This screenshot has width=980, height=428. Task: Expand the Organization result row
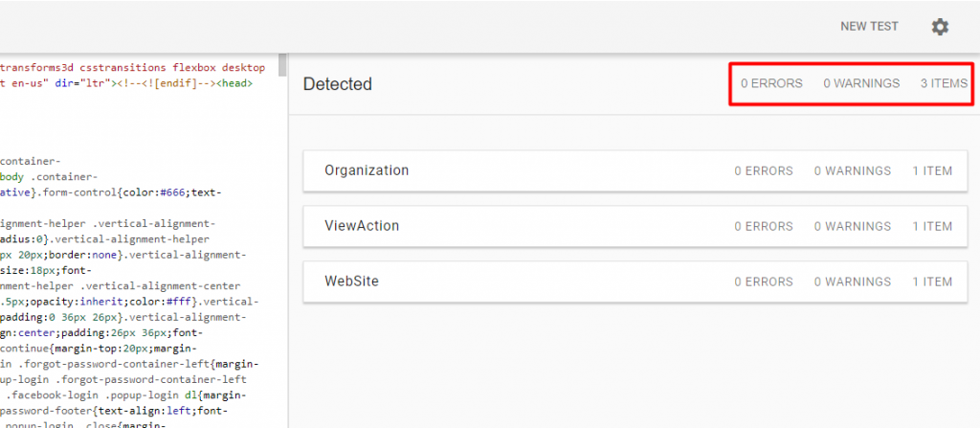click(x=635, y=170)
